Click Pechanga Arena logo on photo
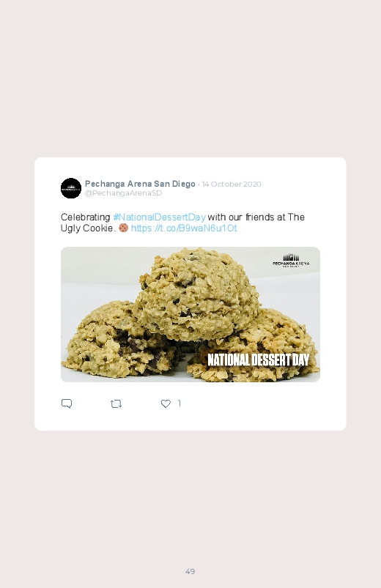 (x=291, y=261)
